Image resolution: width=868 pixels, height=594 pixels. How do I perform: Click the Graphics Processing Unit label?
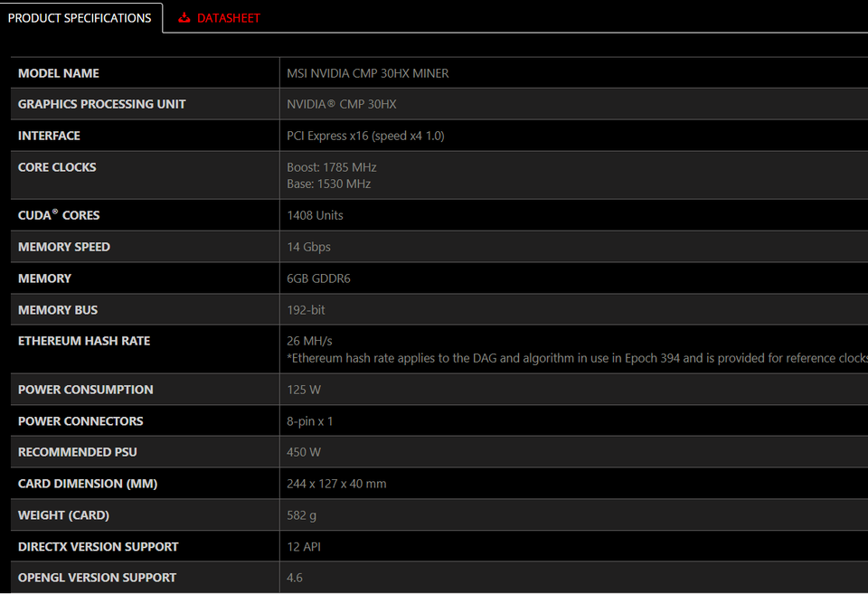point(101,104)
